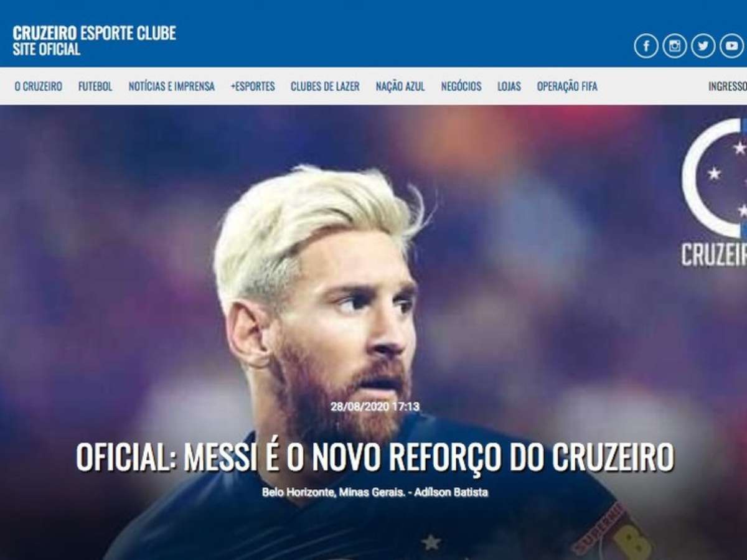Click the Ingresso link in the navbar
This screenshot has height=560, width=747.
(727, 86)
